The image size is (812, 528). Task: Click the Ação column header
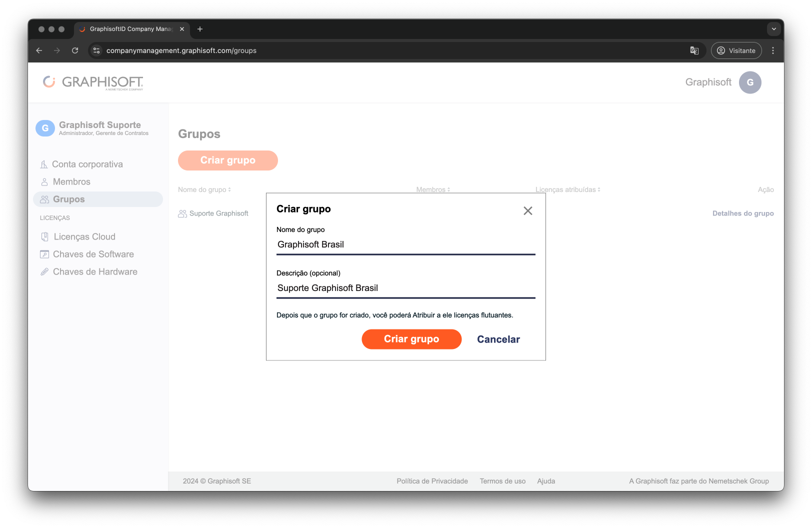click(765, 190)
